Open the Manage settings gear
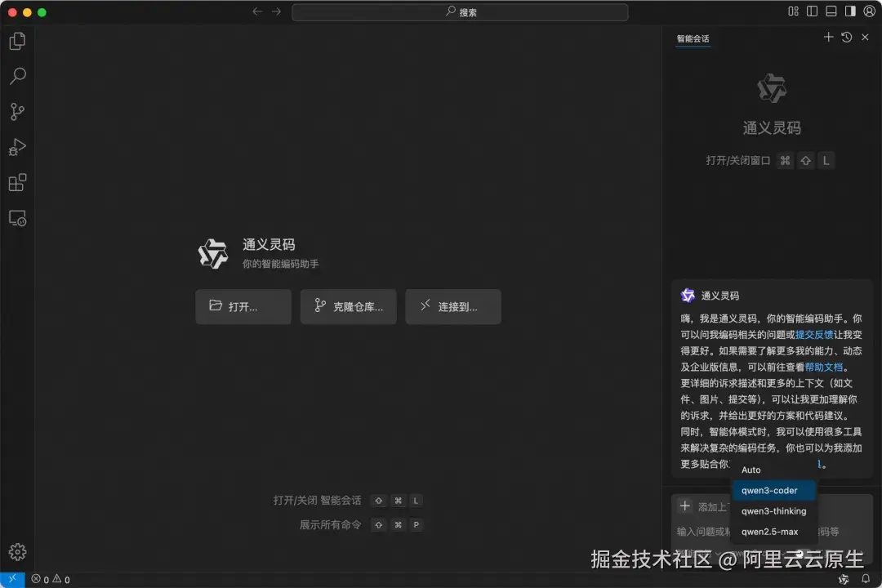 click(17, 551)
